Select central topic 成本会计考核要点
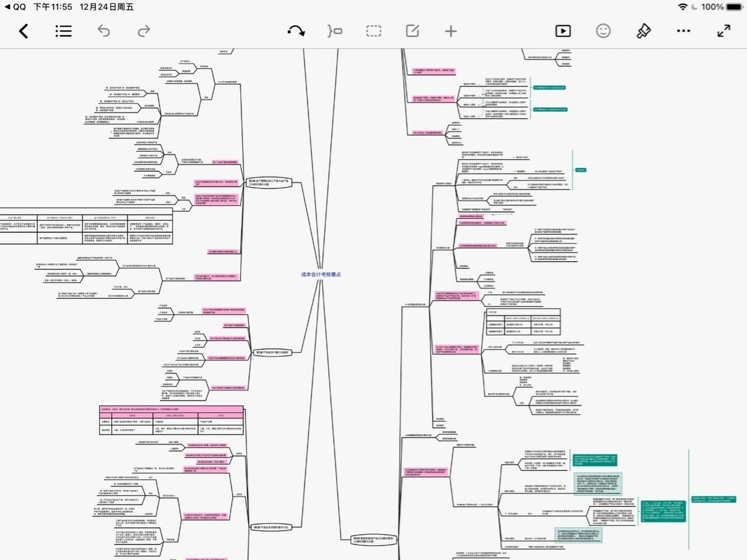This screenshot has width=747, height=560. click(x=321, y=274)
